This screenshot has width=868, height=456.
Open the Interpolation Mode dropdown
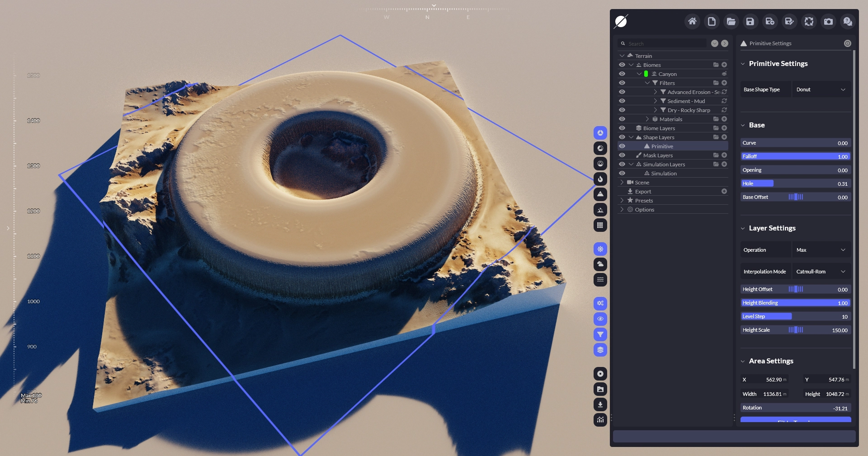(821, 272)
